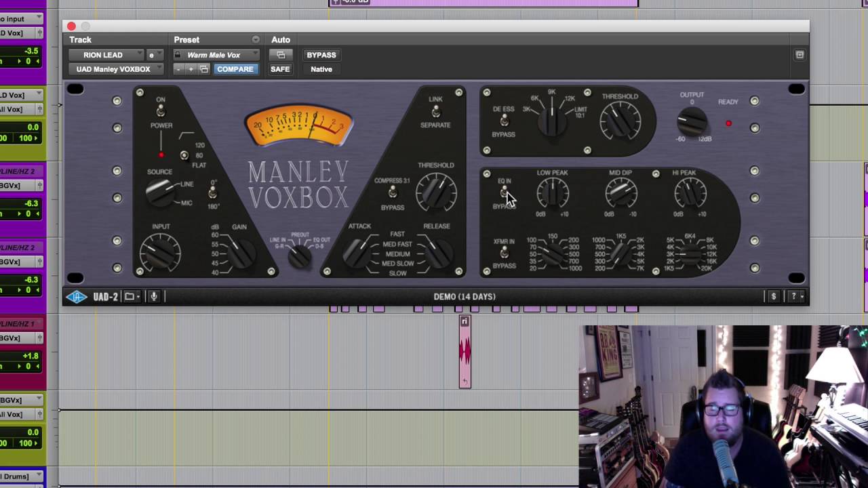
Task: Click the BYPASS button in plugin header
Action: (321, 55)
